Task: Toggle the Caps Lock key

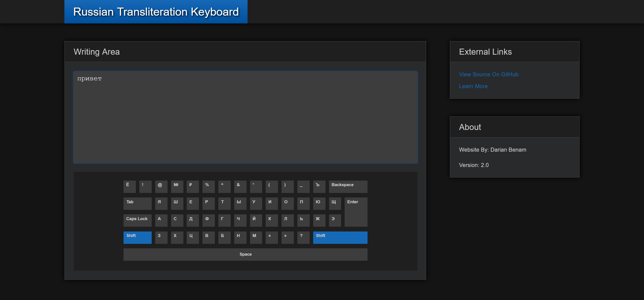Action: pos(137,220)
